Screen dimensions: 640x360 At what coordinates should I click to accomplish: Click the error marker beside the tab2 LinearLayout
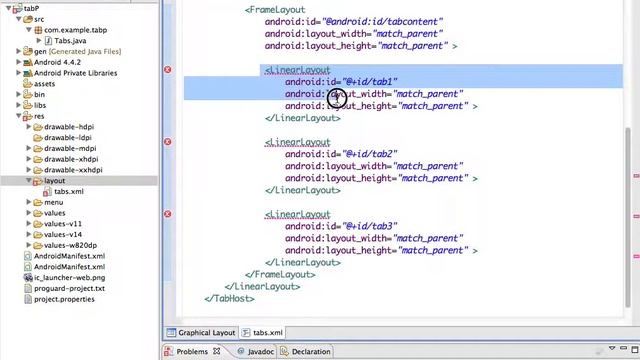point(168,142)
